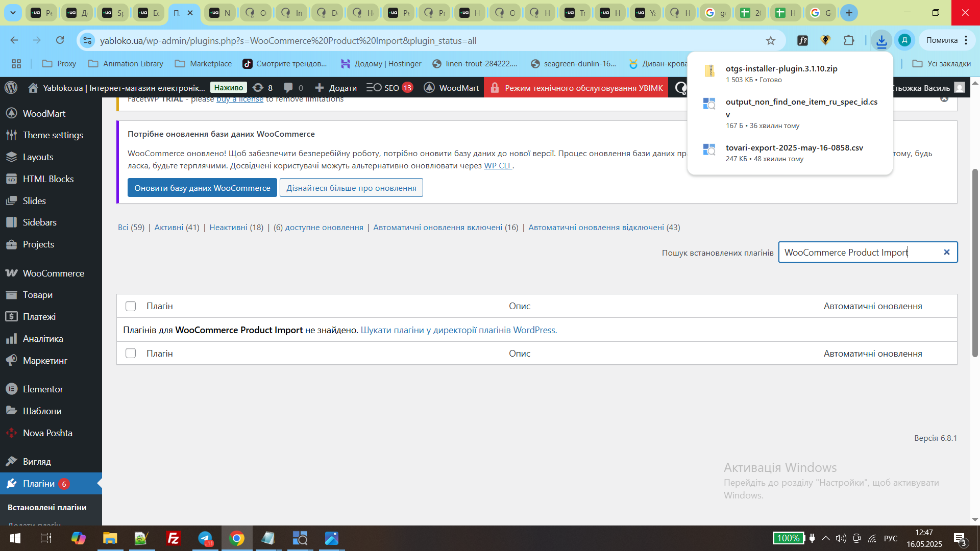Open Nova Poshta in the sidebar
Screen dimensions: 980x551
coord(47,433)
